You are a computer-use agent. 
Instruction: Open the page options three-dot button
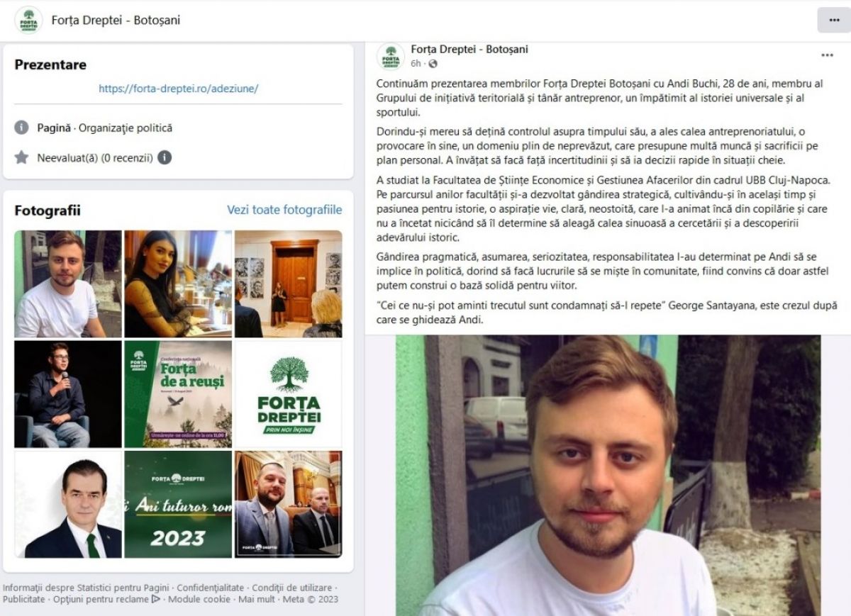(x=833, y=19)
